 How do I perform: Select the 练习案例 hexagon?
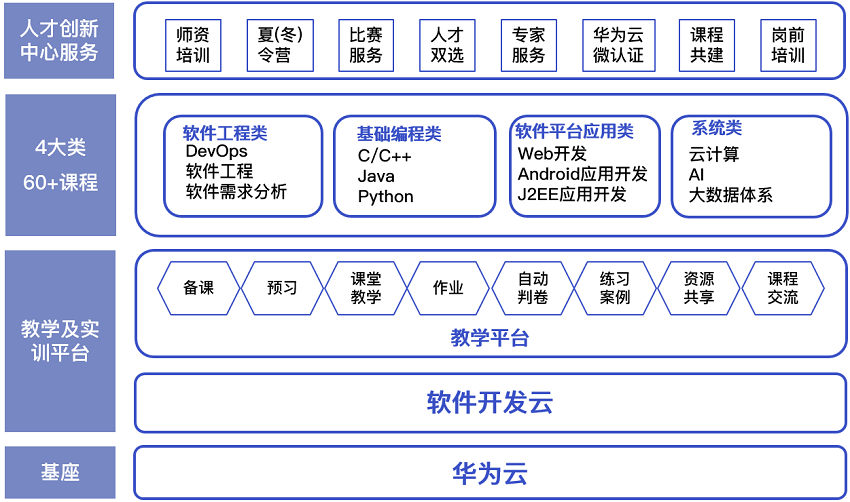coord(615,288)
